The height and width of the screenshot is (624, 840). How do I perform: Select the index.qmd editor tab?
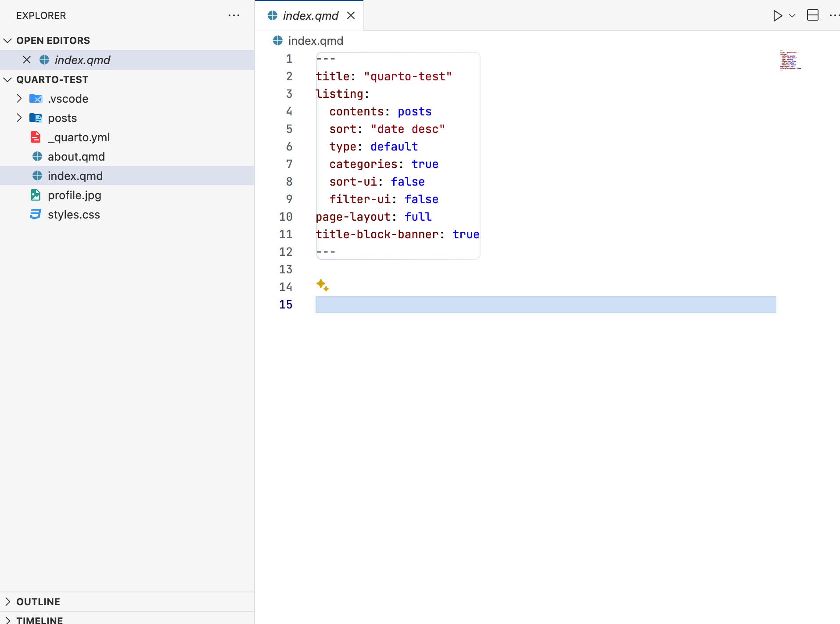click(x=310, y=16)
